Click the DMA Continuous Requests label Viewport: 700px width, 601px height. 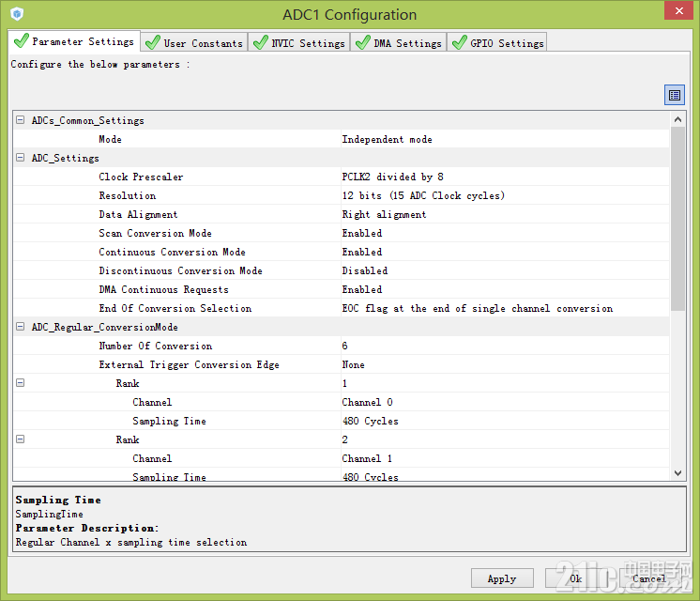tap(163, 289)
